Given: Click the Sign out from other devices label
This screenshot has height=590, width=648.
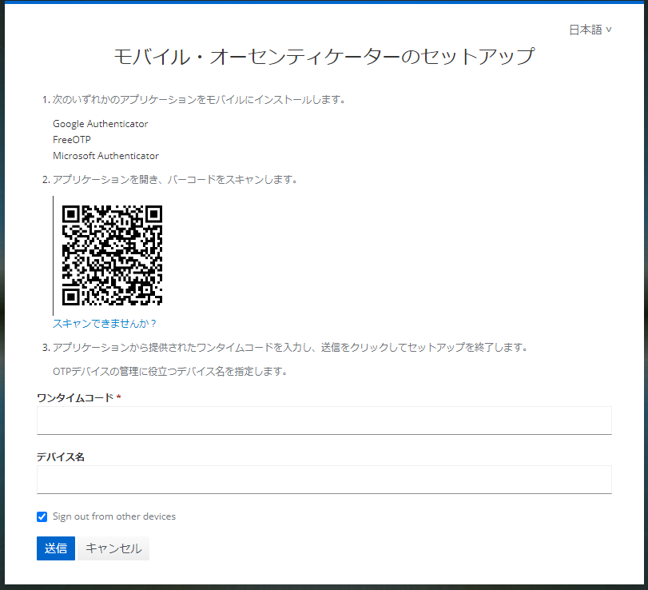Looking at the screenshot, I should [114, 517].
